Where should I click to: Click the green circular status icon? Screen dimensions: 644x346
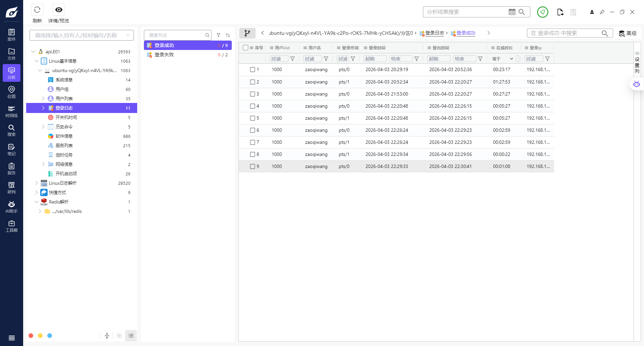pos(542,12)
